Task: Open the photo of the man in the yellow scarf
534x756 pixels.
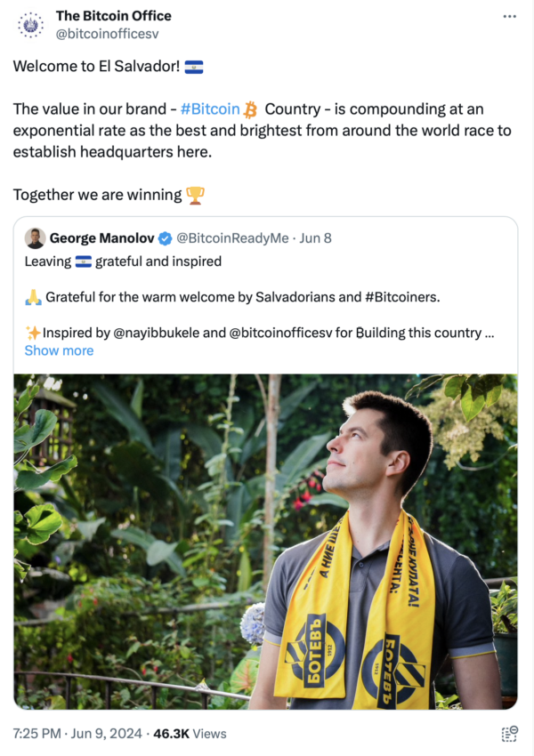Action: tap(267, 543)
